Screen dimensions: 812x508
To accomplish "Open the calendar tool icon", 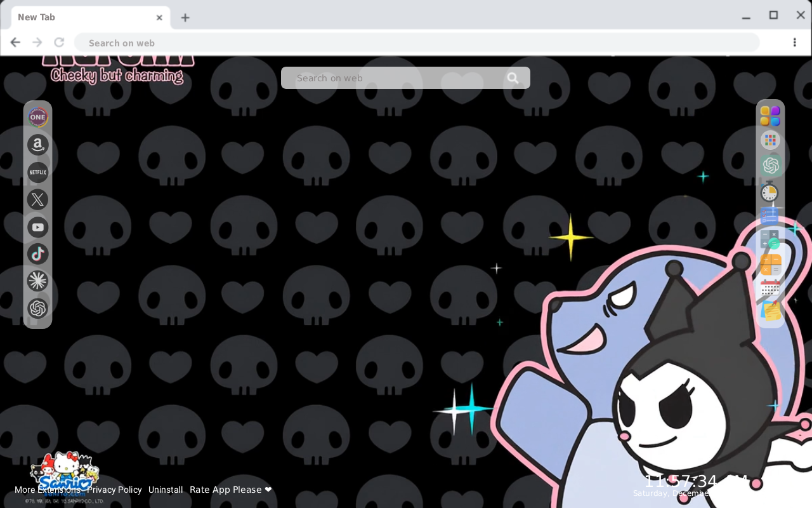I will point(770,288).
